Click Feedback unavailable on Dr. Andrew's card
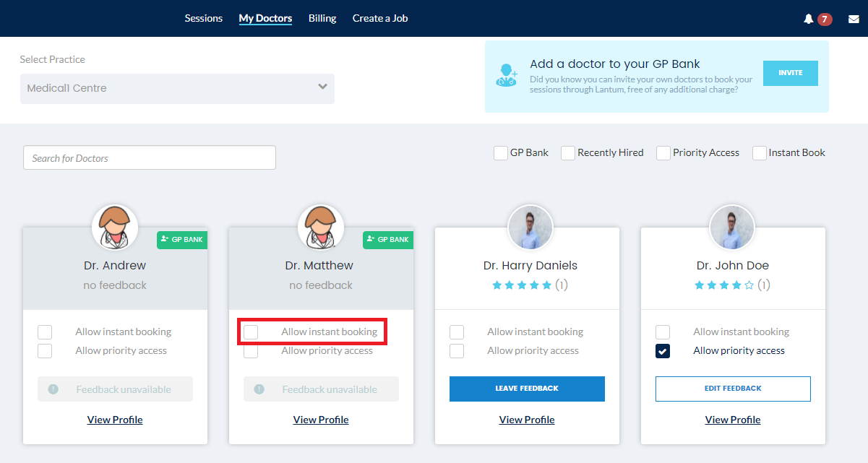Image resolution: width=868 pixels, height=463 pixels. click(x=115, y=389)
